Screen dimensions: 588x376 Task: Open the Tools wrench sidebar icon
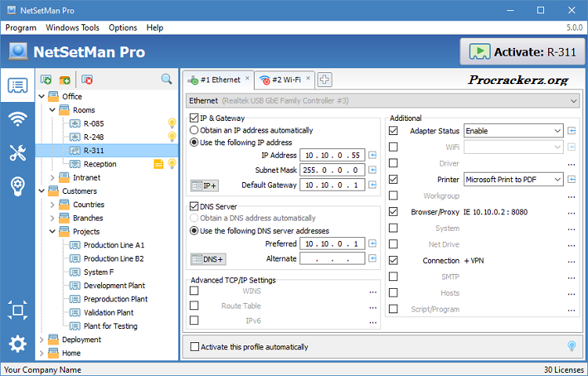(17, 153)
